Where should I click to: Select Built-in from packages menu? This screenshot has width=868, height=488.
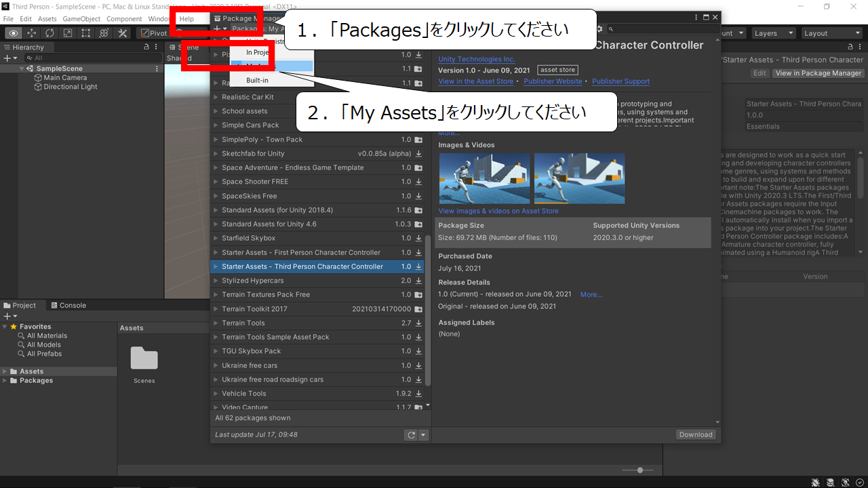pos(257,80)
